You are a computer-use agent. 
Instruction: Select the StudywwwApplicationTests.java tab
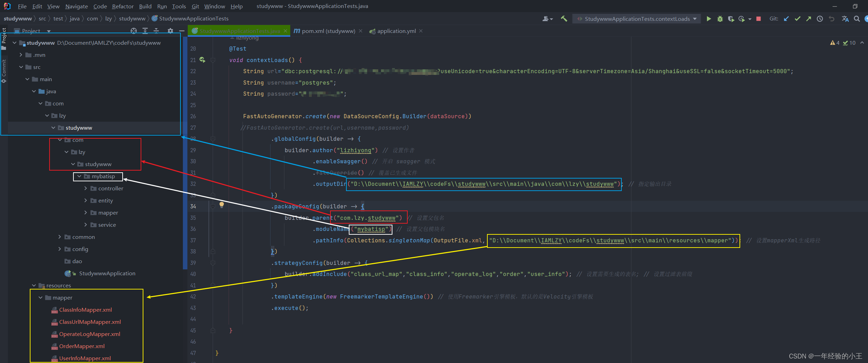pyautogui.click(x=240, y=31)
